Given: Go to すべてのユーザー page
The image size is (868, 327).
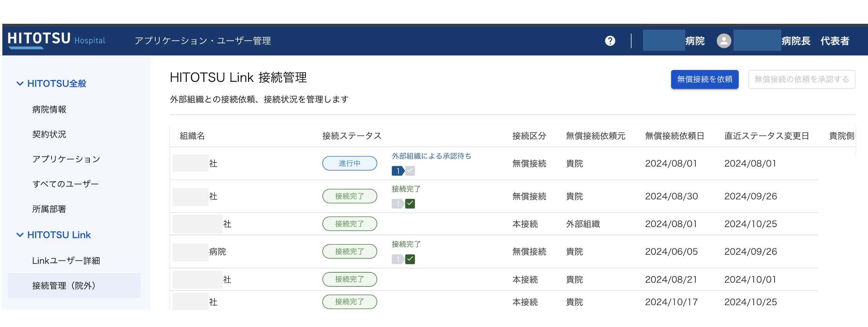Looking at the screenshot, I should coord(65,184).
